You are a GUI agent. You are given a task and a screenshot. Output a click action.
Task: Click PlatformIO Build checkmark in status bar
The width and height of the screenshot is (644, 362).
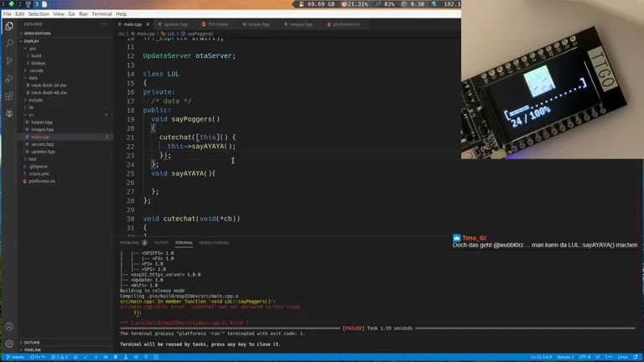point(86,357)
